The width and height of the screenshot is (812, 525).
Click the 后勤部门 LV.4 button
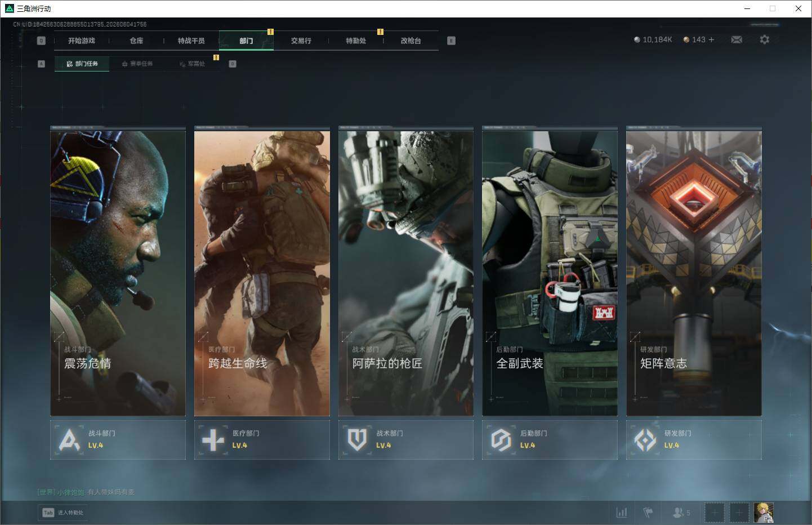(550, 439)
